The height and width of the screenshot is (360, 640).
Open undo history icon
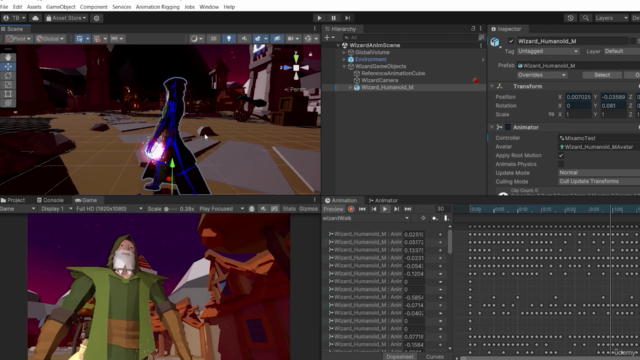point(570,18)
